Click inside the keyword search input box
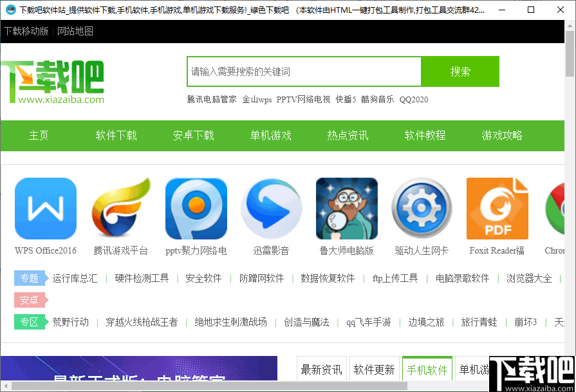 tap(304, 71)
